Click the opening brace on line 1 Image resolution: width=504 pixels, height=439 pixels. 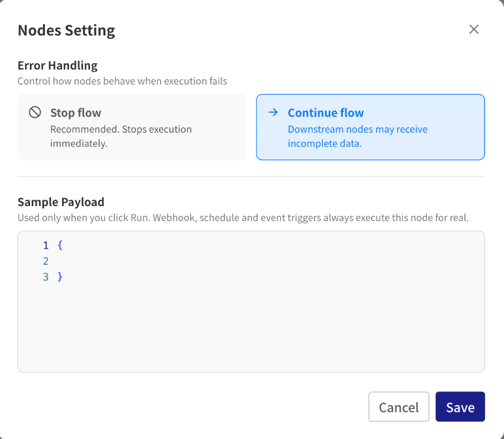tap(60, 245)
